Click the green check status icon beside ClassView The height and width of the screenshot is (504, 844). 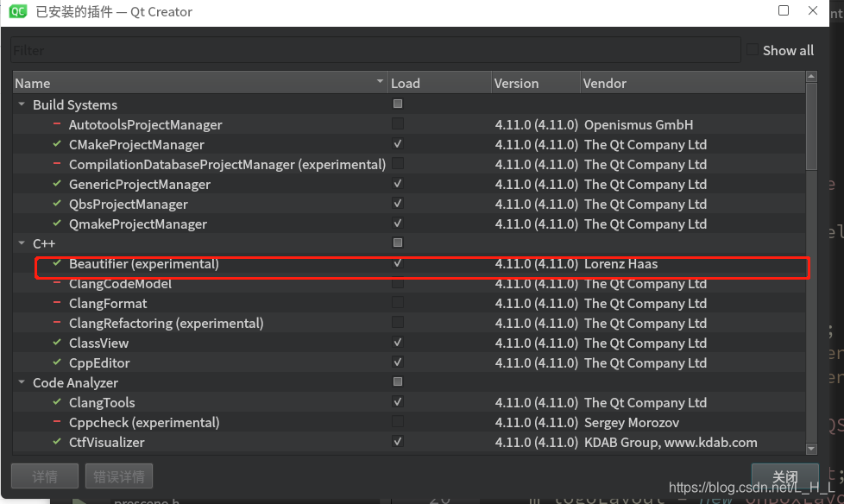56,343
